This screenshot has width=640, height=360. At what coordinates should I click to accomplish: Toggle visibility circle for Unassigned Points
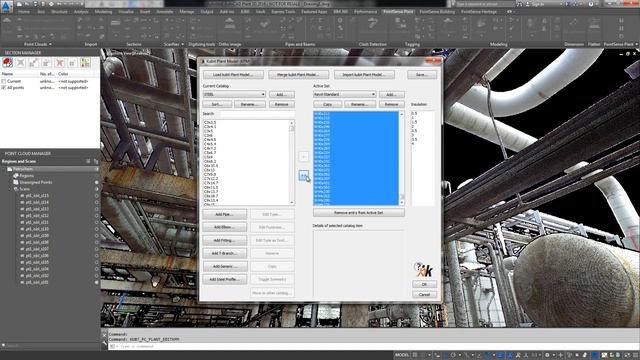(x=97, y=182)
